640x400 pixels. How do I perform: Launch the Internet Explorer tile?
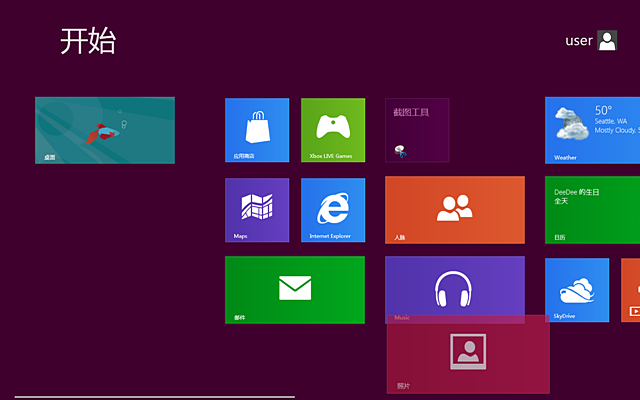coord(333,210)
